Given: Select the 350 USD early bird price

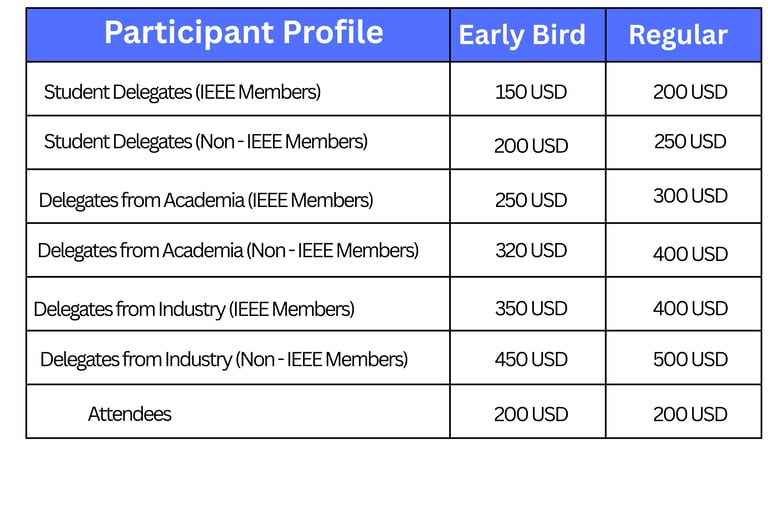Looking at the screenshot, I should (x=531, y=309).
